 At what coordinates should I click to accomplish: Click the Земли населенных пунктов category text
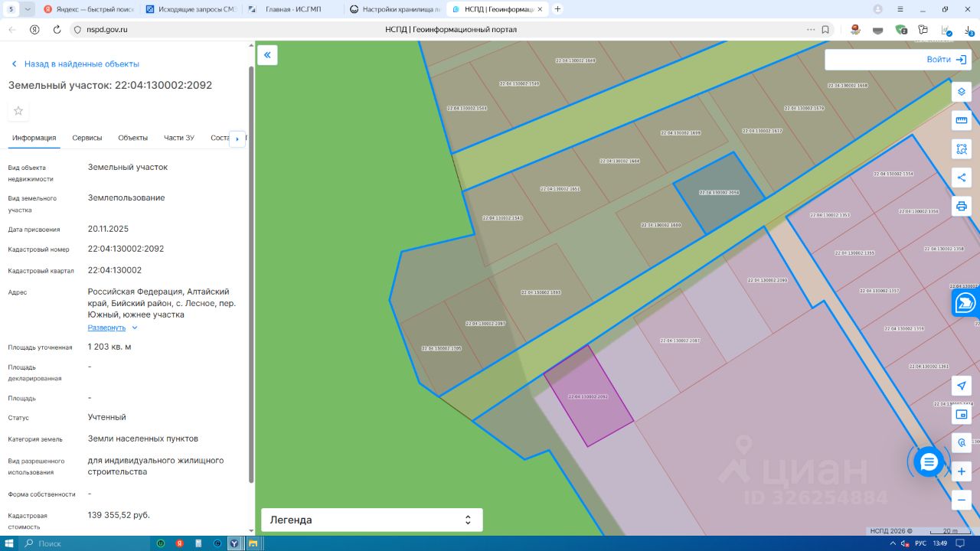143,439
